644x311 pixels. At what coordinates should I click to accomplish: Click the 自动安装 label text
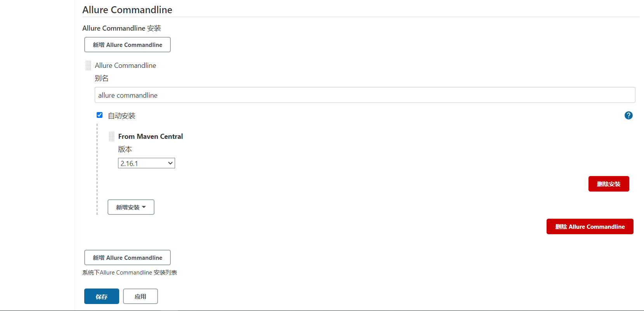point(122,116)
